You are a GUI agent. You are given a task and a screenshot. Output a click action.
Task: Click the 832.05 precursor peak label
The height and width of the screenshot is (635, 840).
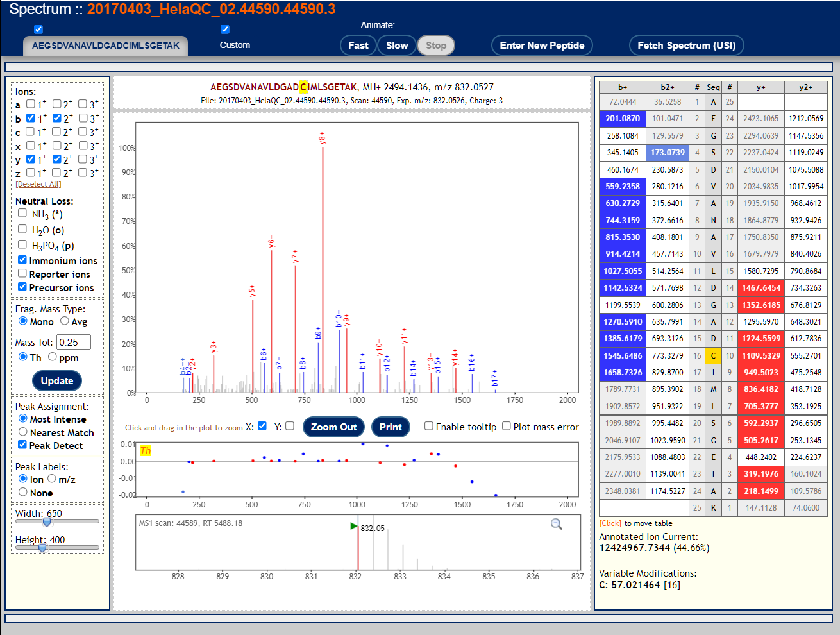373,529
